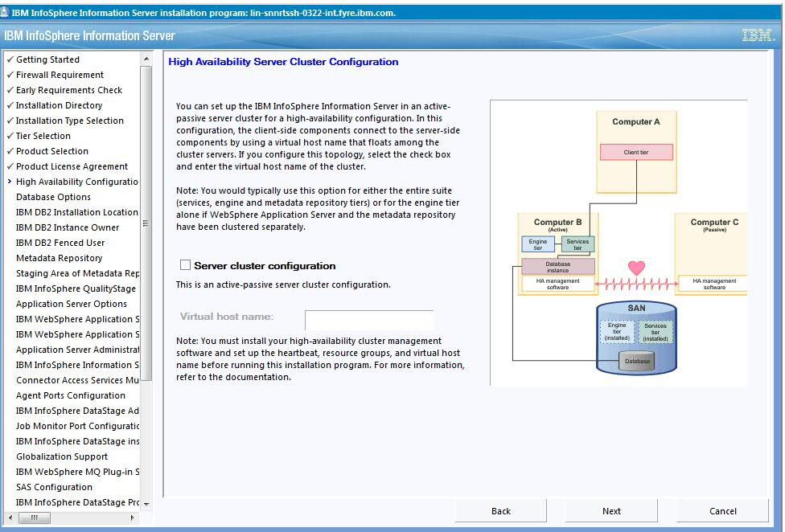Screen dimensions: 785x532
Task: Enable the Server cluster configuration checkbox
Action: [x=185, y=264]
